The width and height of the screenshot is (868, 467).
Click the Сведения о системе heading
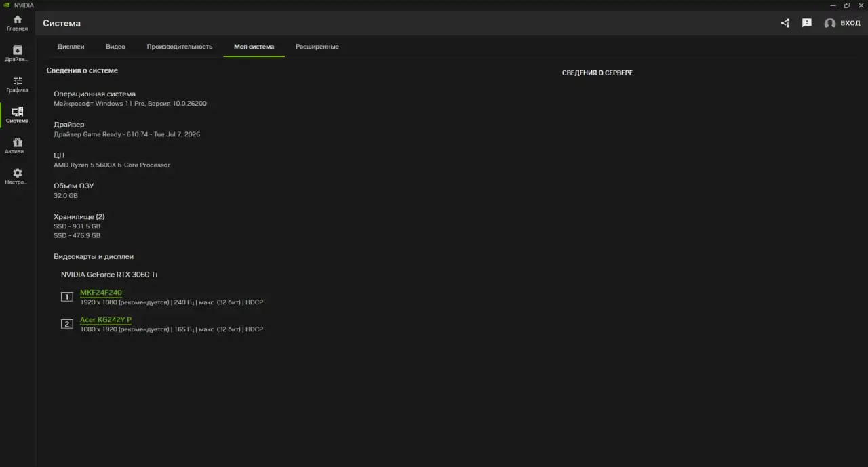82,70
